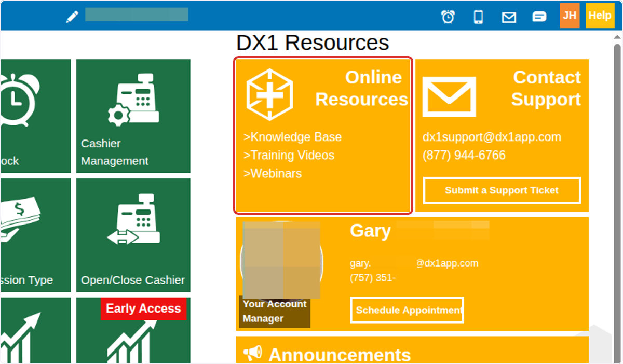Open the Early Access chart tile

click(133, 330)
